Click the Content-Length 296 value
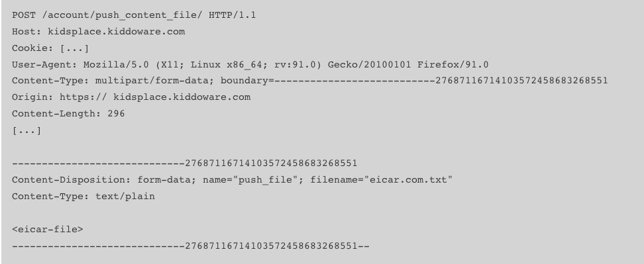Image resolution: width=644 pixels, height=264 pixels. 116,114
